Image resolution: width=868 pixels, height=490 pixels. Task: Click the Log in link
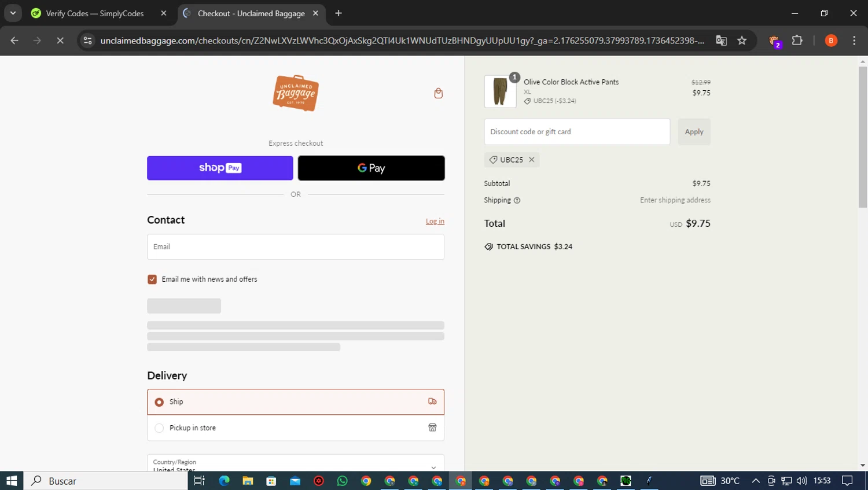pyautogui.click(x=435, y=221)
